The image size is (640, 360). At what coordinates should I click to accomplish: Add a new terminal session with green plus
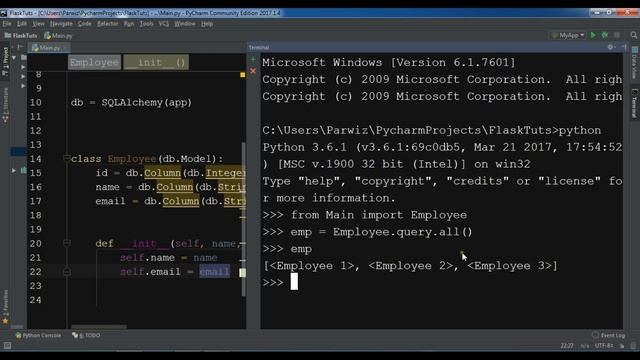[x=253, y=60]
